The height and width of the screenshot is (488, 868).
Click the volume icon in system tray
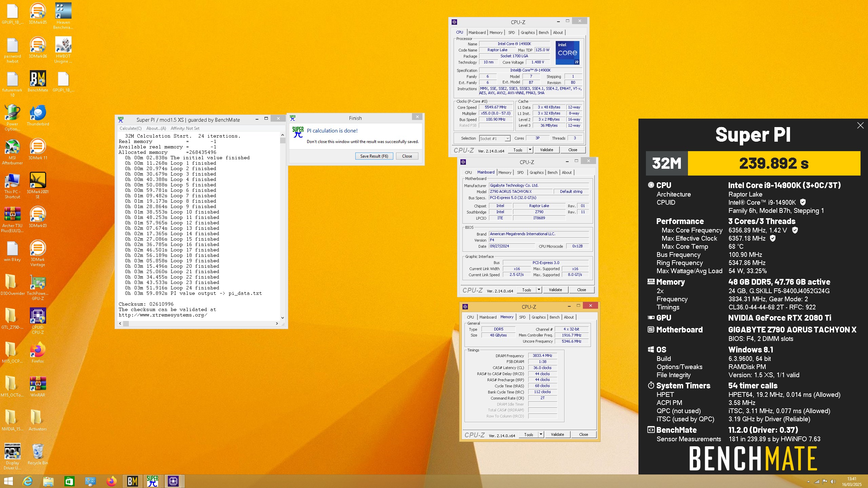point(833,482)
